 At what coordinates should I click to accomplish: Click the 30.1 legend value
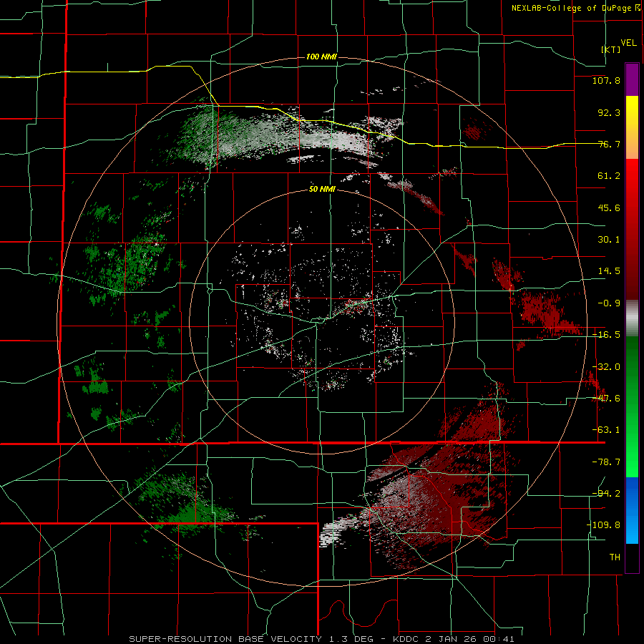(609, 240)
